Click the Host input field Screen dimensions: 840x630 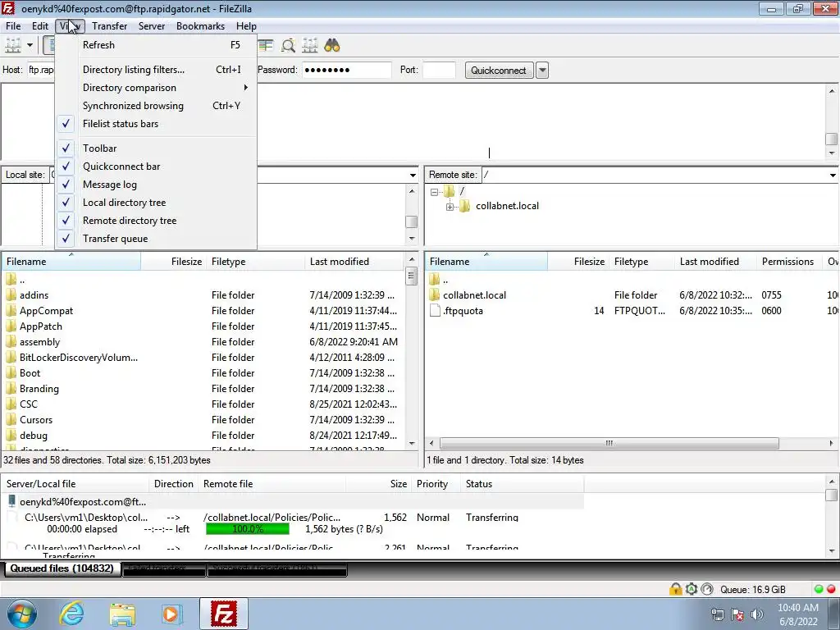pyautogui.click(x=41, y=71)
